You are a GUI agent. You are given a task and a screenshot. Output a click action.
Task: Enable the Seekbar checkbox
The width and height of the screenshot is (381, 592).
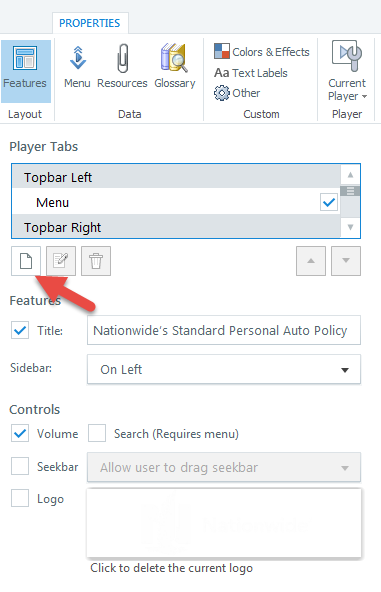coord(20,466)
